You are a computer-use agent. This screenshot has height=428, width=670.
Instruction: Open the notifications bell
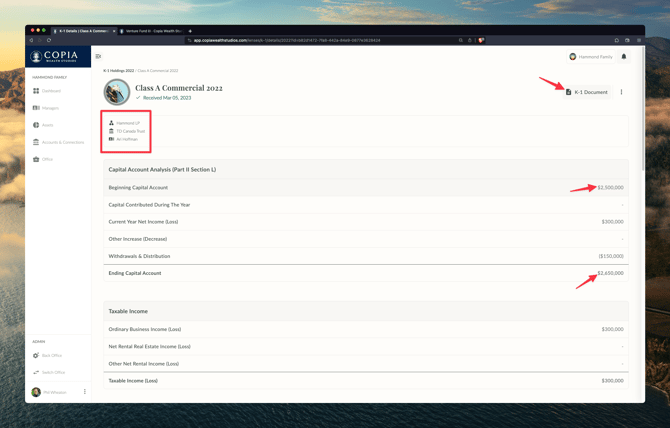624,57
